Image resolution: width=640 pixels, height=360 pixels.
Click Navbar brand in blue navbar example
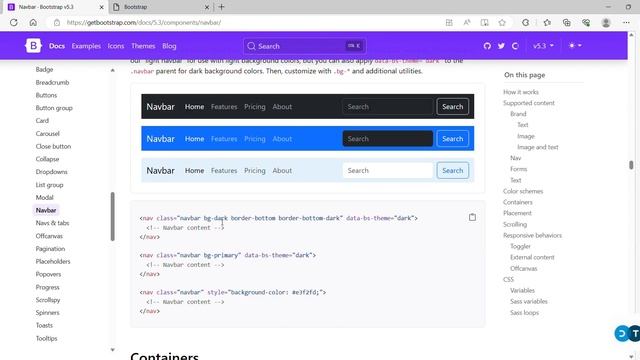pos(160,139)
